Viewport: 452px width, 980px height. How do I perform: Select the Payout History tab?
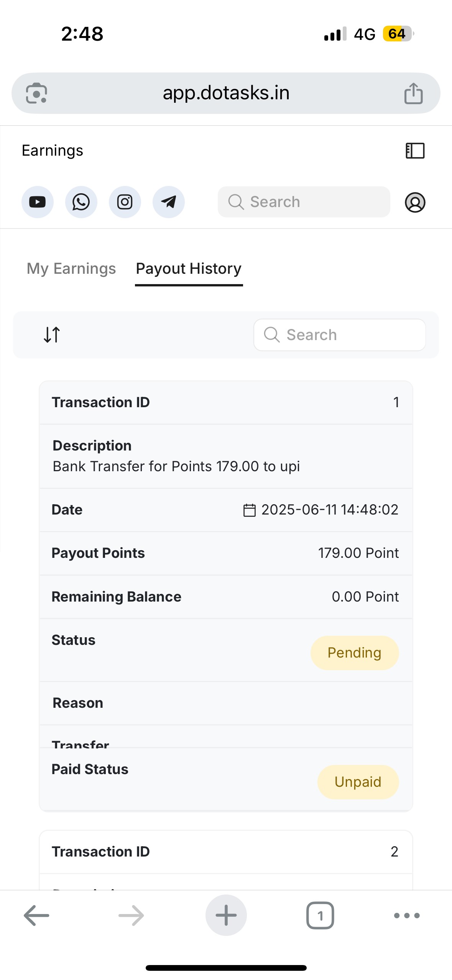tap(189, 269)
